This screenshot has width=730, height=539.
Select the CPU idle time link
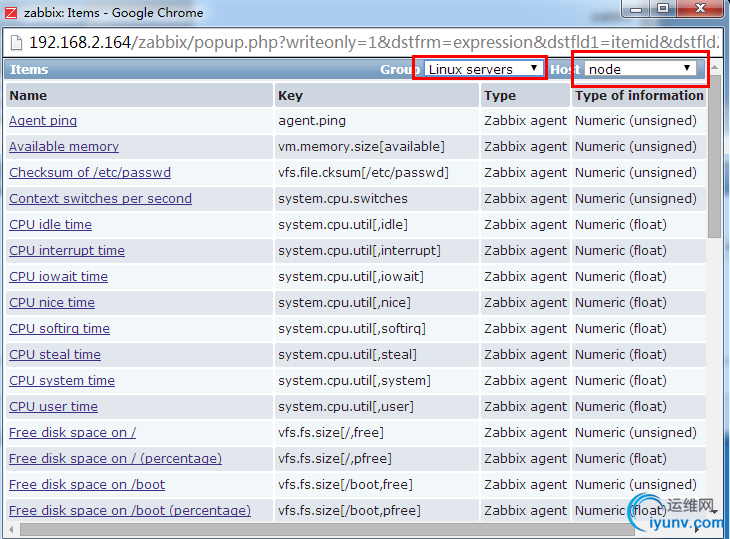coord(50,224)
